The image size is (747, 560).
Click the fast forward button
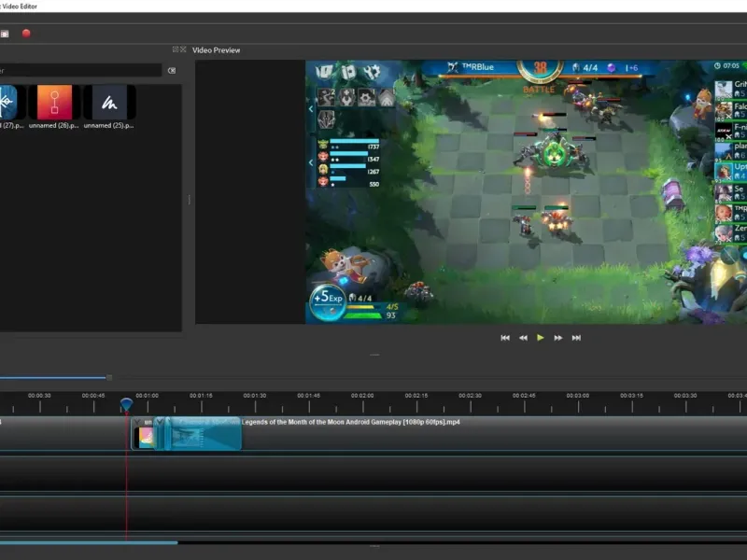point(558,338)
